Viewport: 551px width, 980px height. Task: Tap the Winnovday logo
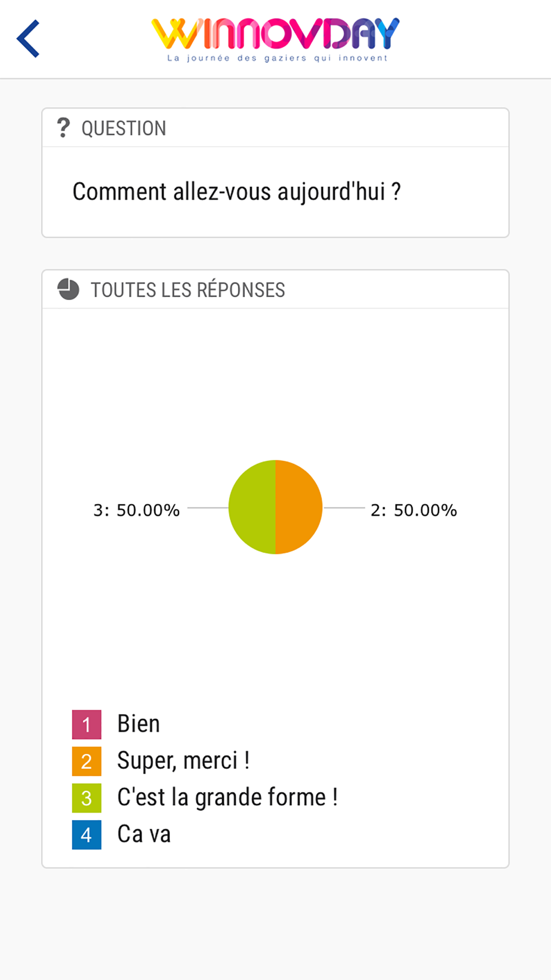[275, 39]
